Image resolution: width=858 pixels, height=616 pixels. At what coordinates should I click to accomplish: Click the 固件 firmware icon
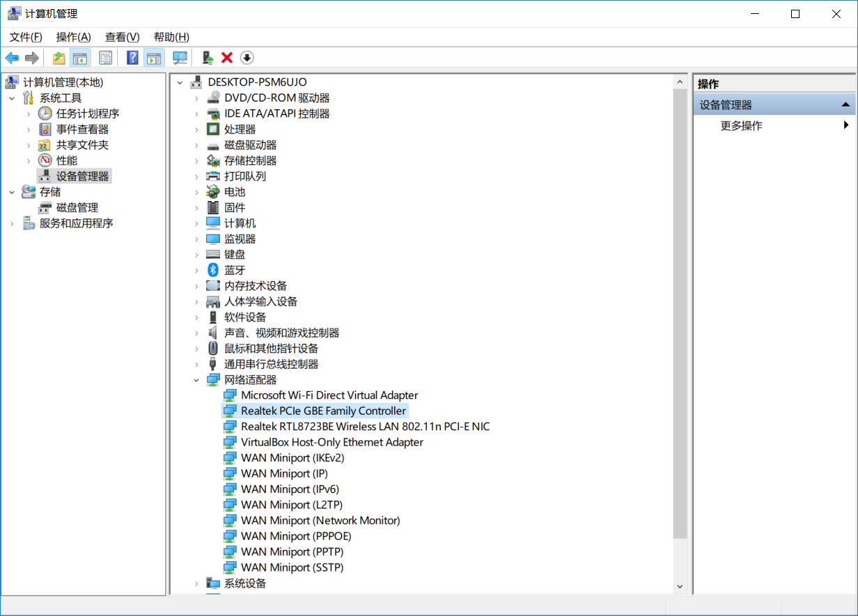click(x=213, y=207)
